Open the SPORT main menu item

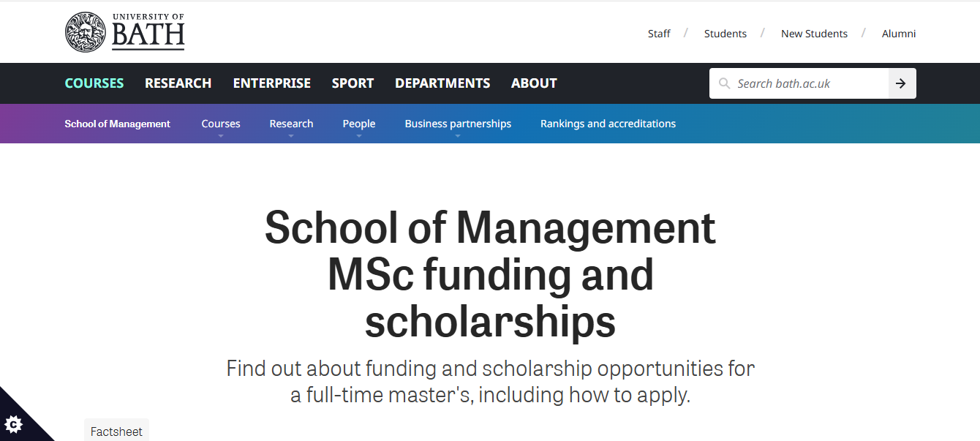click(353, 83)
